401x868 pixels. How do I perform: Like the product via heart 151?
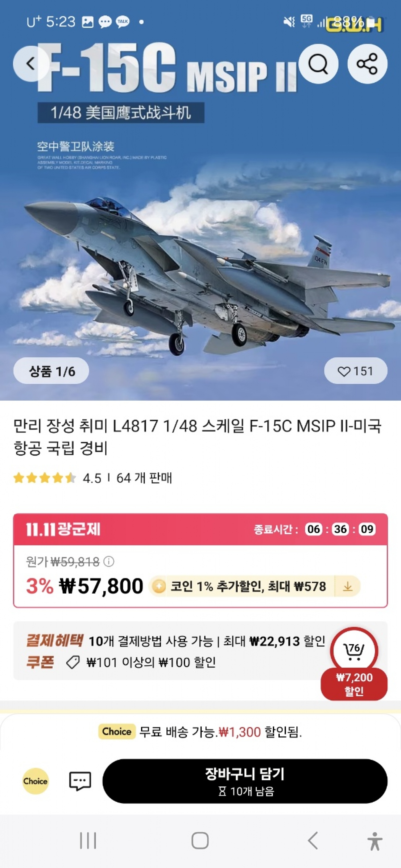coord(355,371)
